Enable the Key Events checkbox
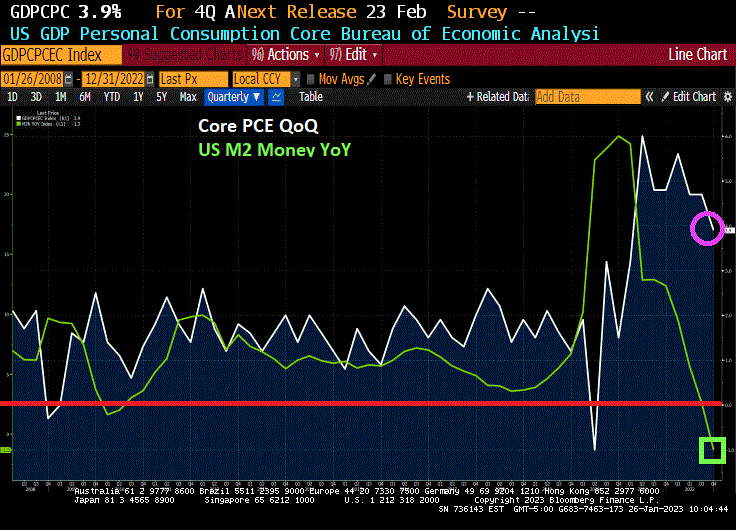The width and height of the screenshot is (736, 530). (x=388, y=79)
